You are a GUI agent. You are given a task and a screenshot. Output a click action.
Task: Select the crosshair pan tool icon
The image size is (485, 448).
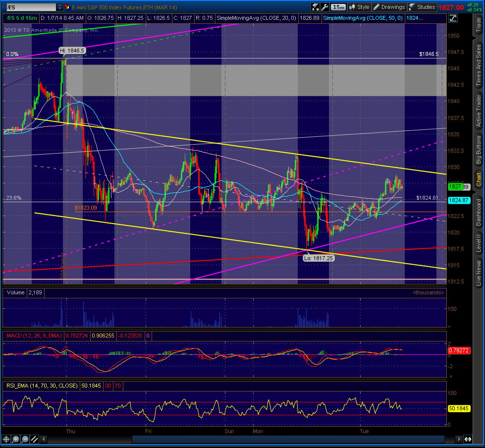(6, 439)
